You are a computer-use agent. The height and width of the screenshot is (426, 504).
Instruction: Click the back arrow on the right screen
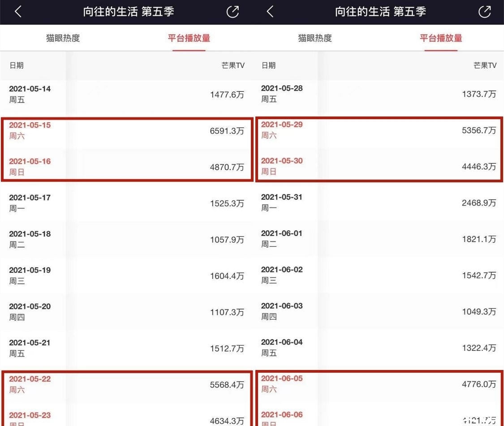coord(270,12)
